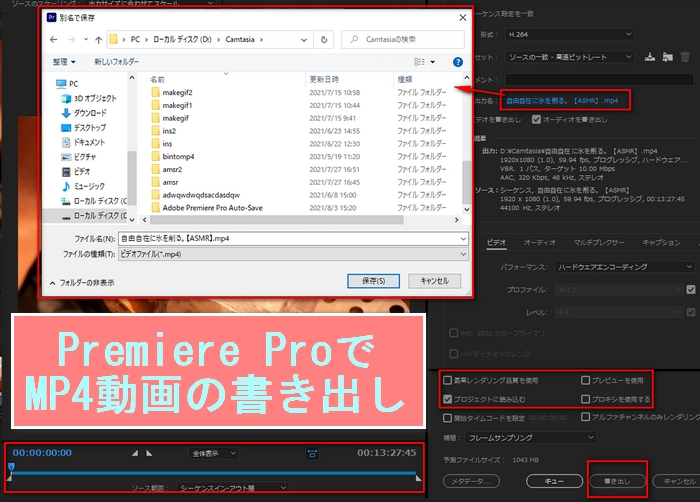700x502 pixels.
Task: Switch to the オーディオ tab
Action: 539,243
